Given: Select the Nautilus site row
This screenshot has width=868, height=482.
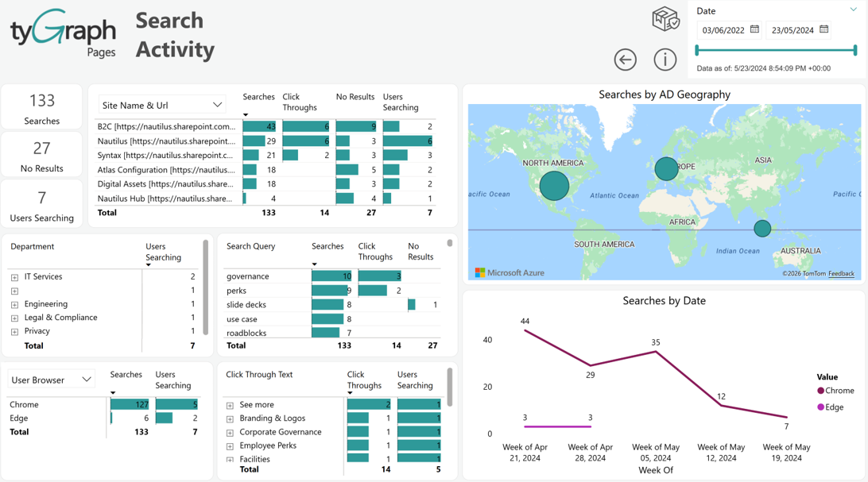Looking at the screenshot, I should [x=265, y=141].
